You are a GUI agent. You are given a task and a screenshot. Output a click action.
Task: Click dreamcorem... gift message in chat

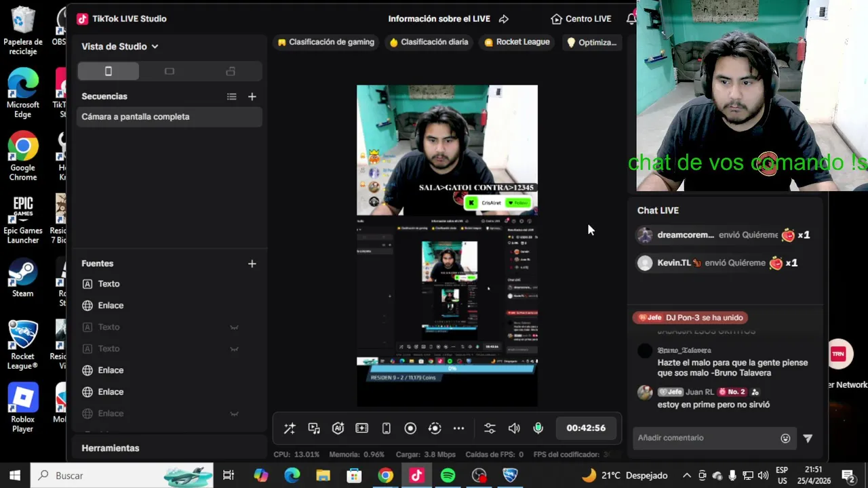[724, 235]
